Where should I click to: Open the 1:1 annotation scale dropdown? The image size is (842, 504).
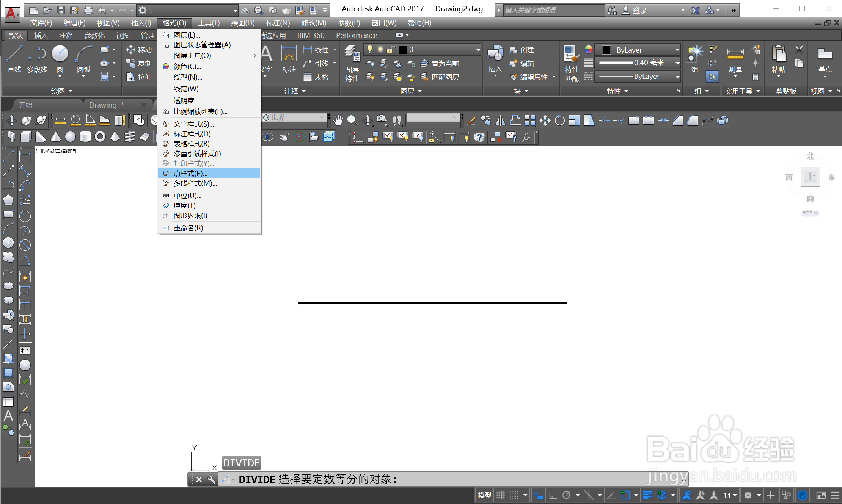click(x=730, y=495)
